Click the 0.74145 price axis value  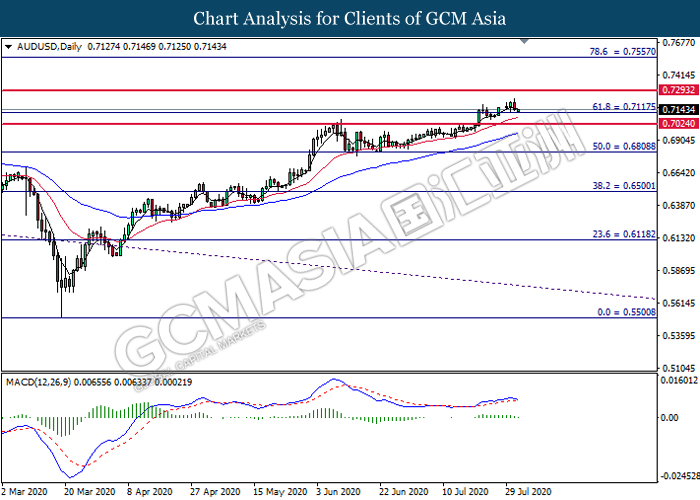(679, 75)
